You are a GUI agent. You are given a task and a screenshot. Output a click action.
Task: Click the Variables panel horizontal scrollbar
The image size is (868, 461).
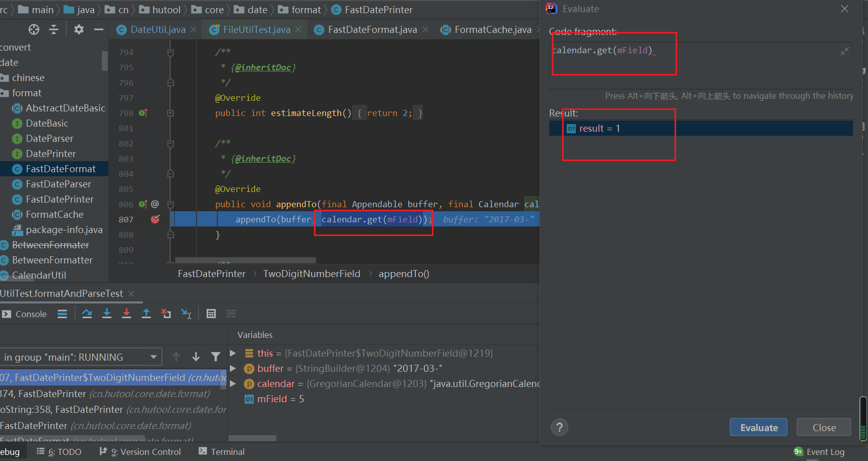point(252,438)
